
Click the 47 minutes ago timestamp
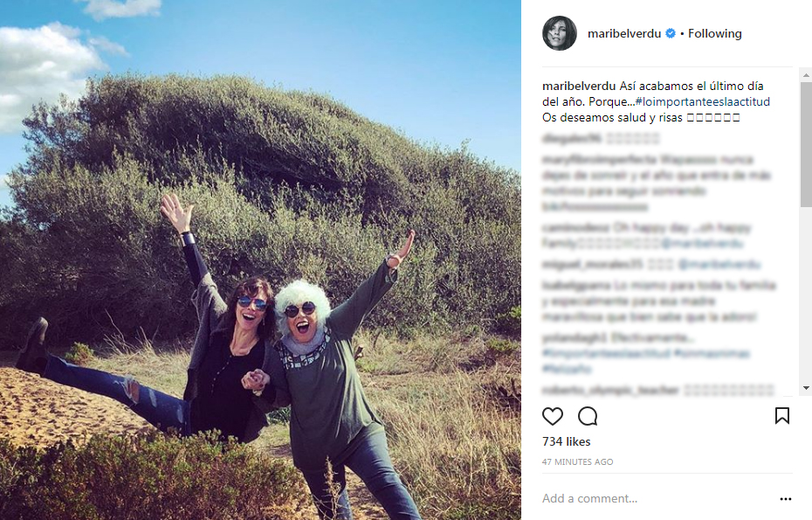click(577, 462)
